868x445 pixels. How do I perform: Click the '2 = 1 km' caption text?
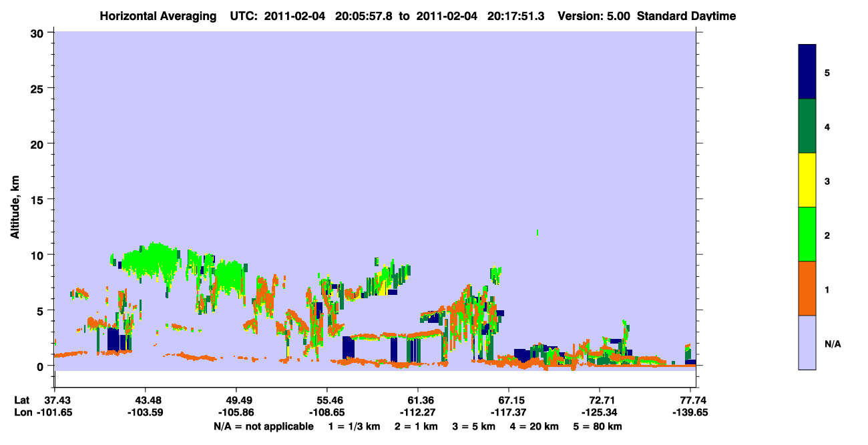point(415,426)
